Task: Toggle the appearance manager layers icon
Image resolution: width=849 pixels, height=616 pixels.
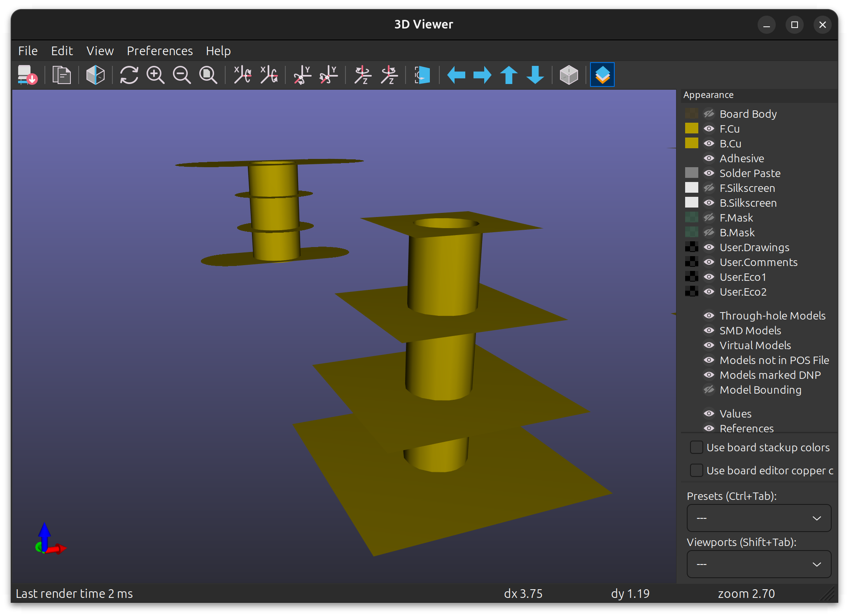Action: click(602, 75)
